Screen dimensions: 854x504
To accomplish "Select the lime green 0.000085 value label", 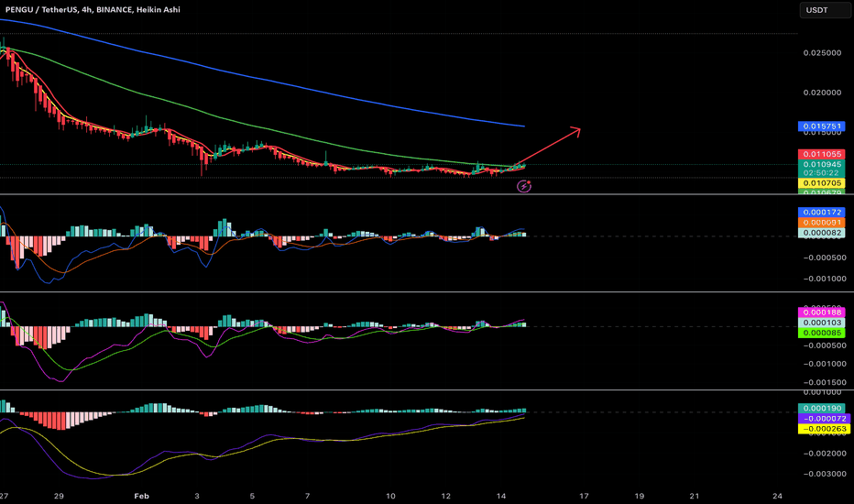I will (821, 333).
